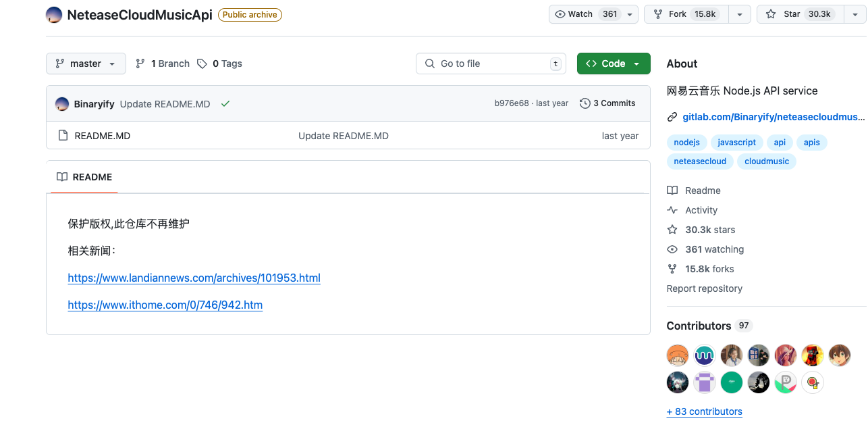Click the Binaryify owner avatar in repo header
Viewport: 868px width, 429px height.
pos(55,15)
